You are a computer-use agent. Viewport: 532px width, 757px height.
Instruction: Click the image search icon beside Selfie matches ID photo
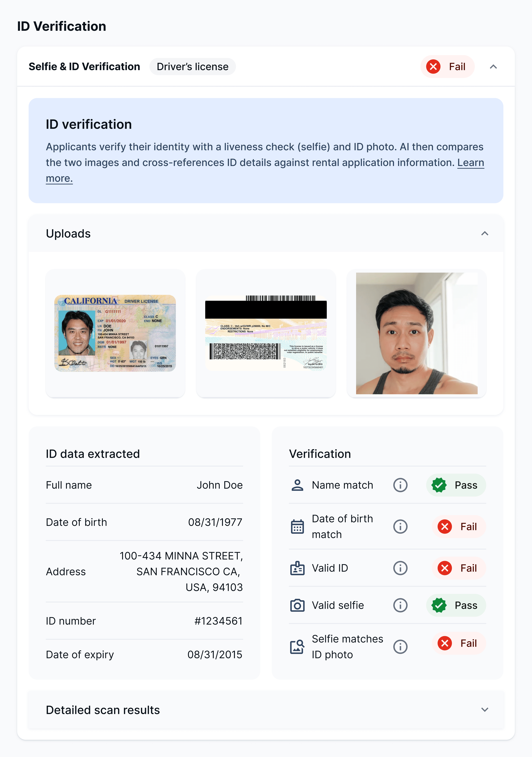coord(297,647)
